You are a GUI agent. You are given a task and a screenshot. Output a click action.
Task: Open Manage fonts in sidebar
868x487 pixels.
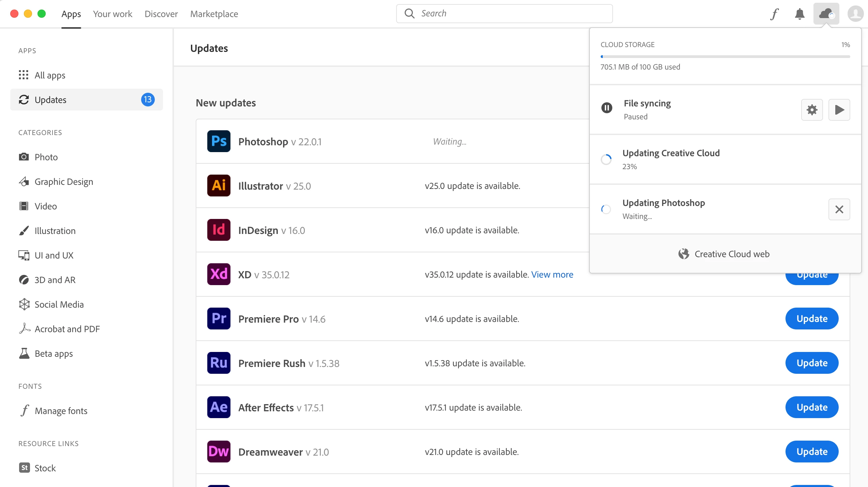(61, 411)
